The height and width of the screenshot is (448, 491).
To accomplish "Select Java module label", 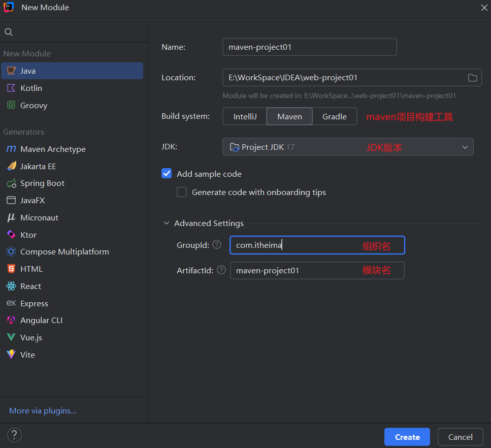I will [28, 71].
